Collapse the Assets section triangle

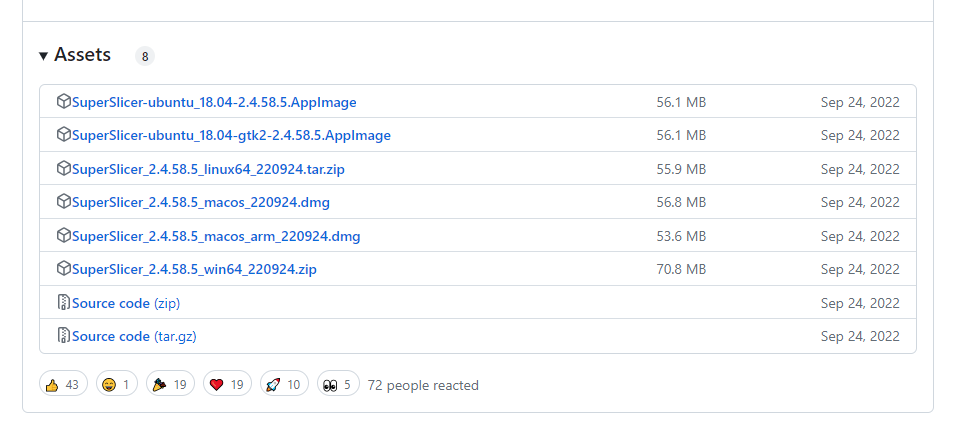pos(44,56)
